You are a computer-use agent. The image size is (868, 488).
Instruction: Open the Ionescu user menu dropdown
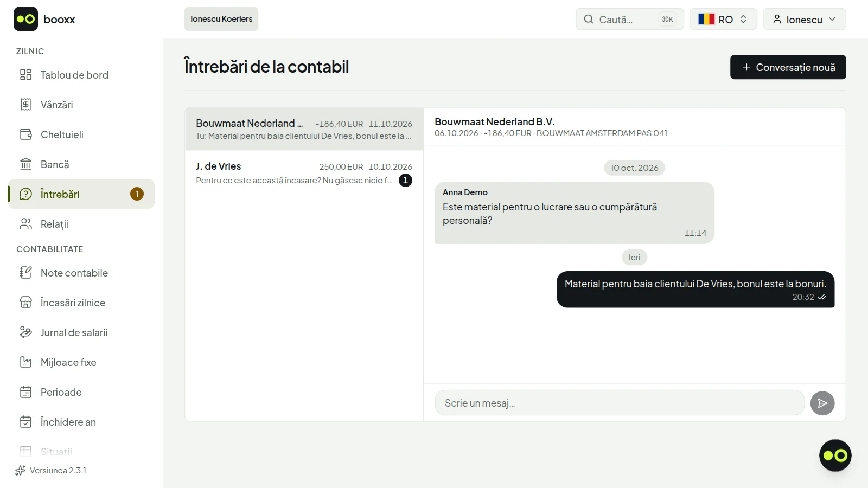805,19
